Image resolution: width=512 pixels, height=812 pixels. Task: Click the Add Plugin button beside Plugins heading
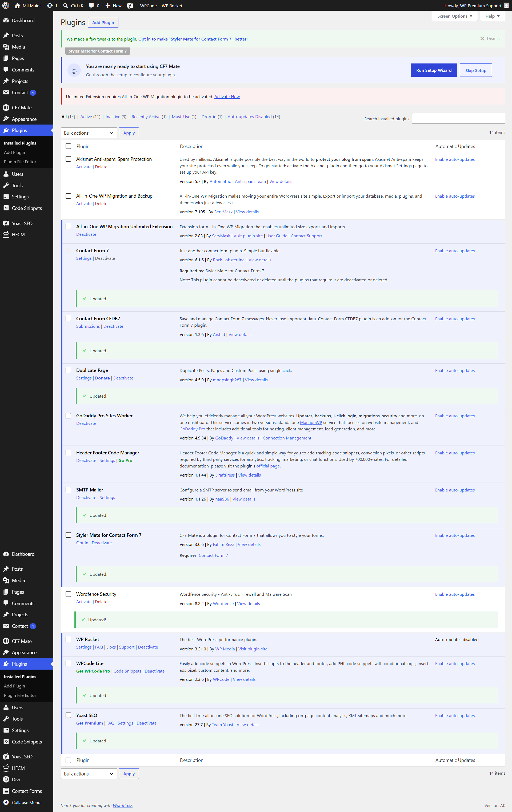103,23
